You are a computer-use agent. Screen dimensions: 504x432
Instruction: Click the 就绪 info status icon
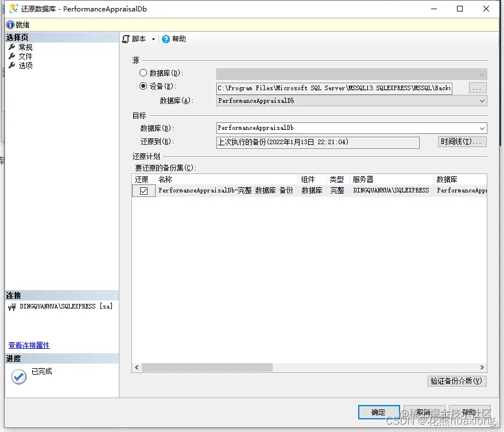pos(10,25)
